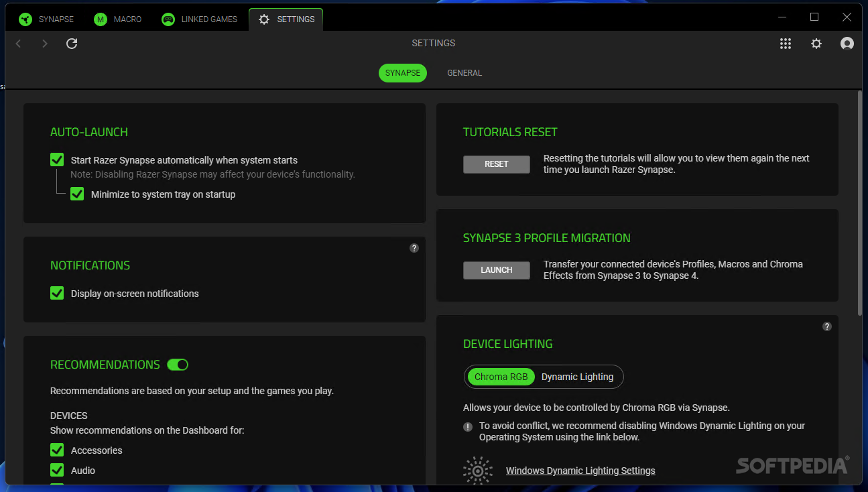This screenshot has width=868, height=492.
Task: Click the 'To avoid conflict' recommendation text
Action: [x=642, y=432]
